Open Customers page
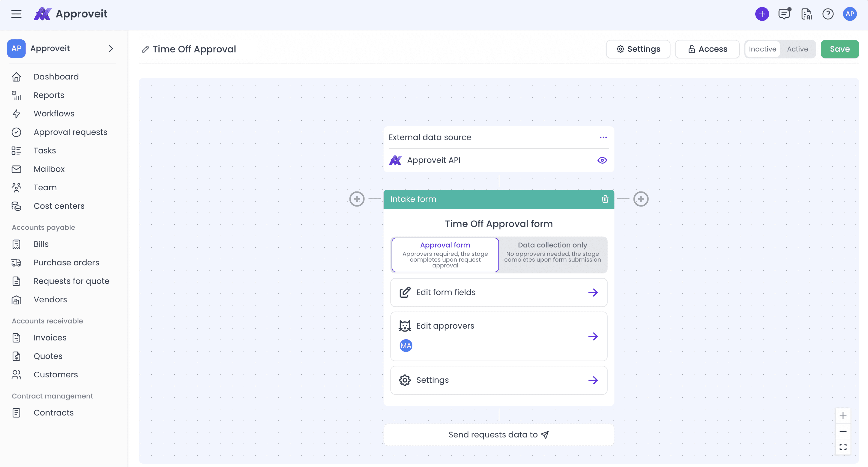 (56, 375)
